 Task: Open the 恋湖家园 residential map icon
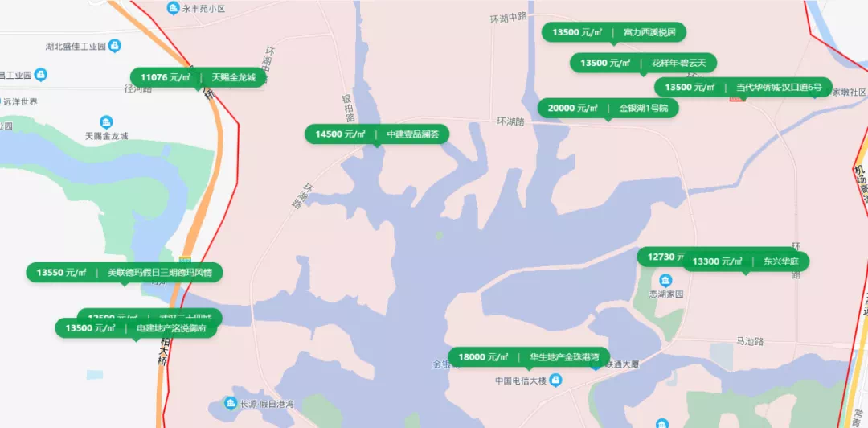(666, 278)
